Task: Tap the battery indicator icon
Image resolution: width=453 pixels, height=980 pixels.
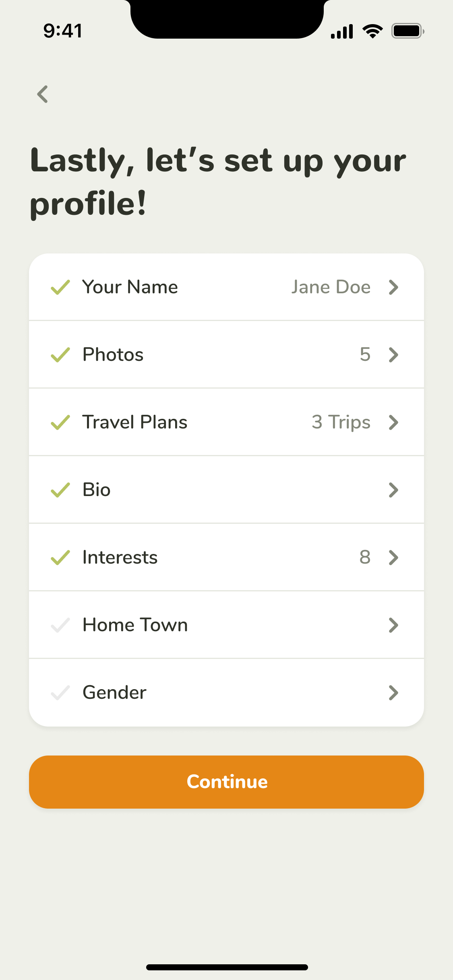Action: tap(407, 31)
